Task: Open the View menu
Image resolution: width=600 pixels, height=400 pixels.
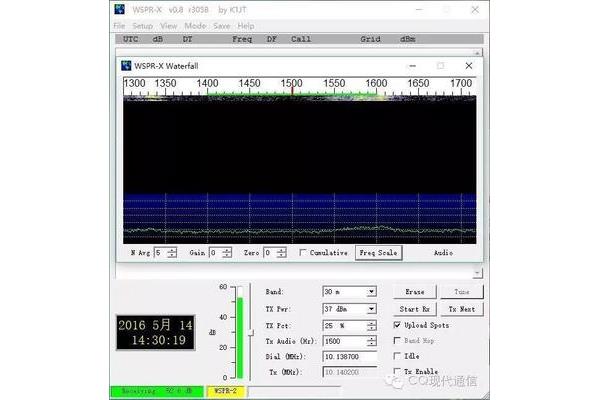Action: [168, 26]
